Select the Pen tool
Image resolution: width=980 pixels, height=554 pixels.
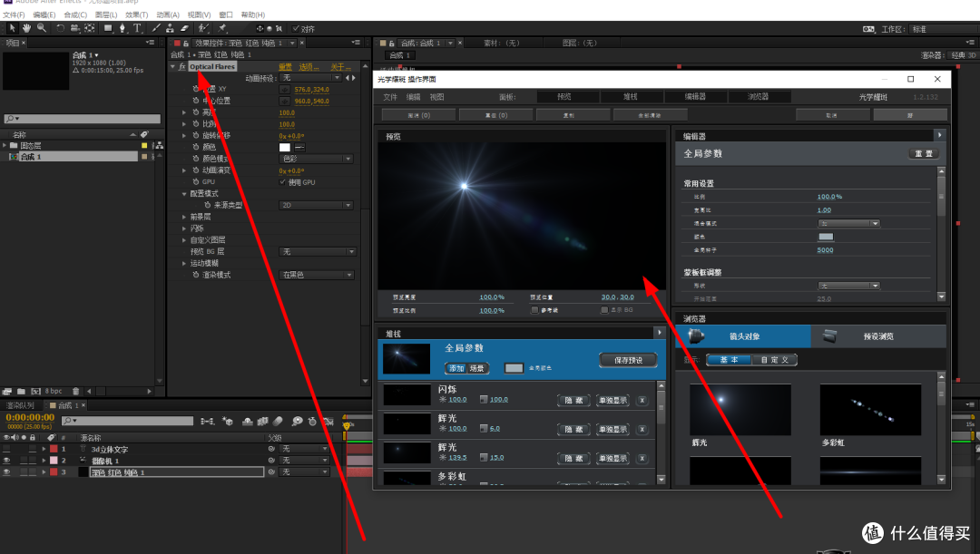pyautogui.click(x=122, y=28)
